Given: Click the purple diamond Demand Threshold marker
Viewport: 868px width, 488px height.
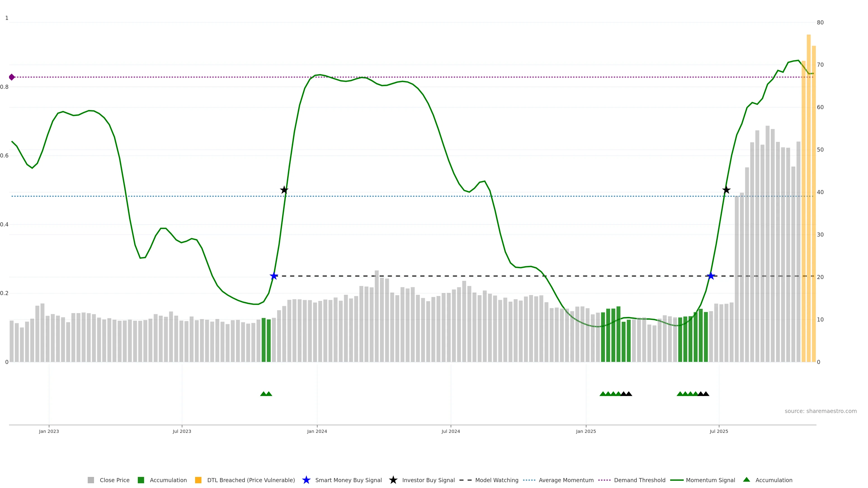Looking at the screenshot, I should point(12,77).
